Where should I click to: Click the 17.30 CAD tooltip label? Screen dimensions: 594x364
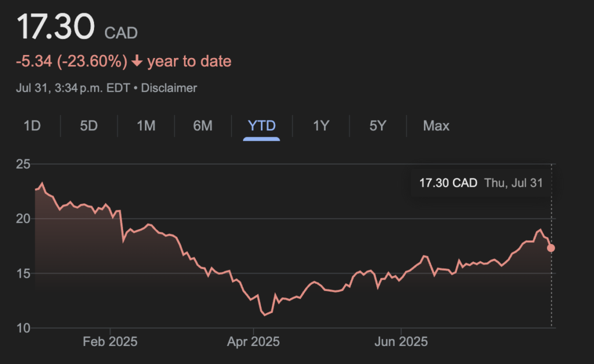[448, 183]
